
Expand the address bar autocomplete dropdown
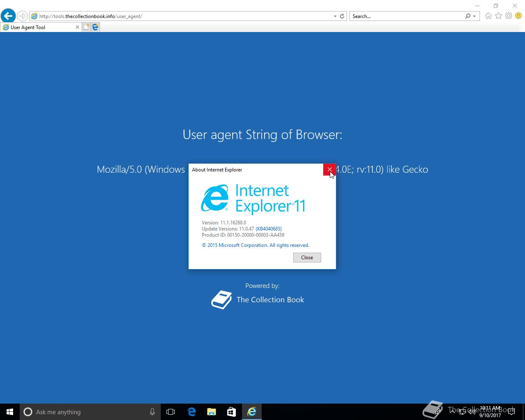[x=335, y=16]
